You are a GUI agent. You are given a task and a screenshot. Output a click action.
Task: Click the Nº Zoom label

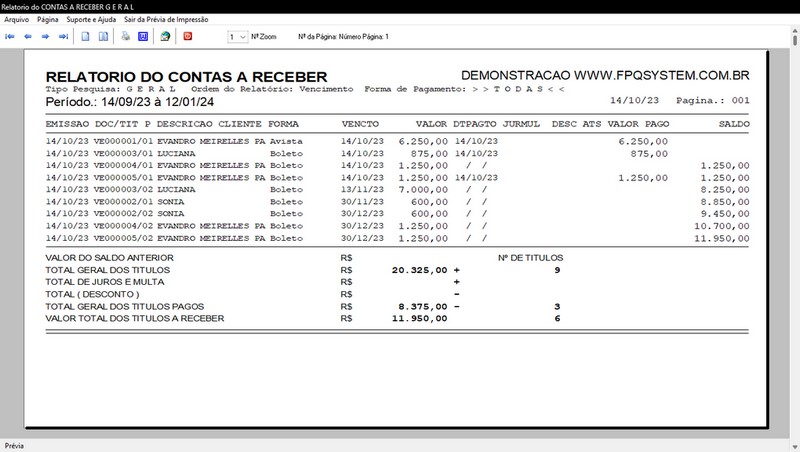(x=264, y=37)
